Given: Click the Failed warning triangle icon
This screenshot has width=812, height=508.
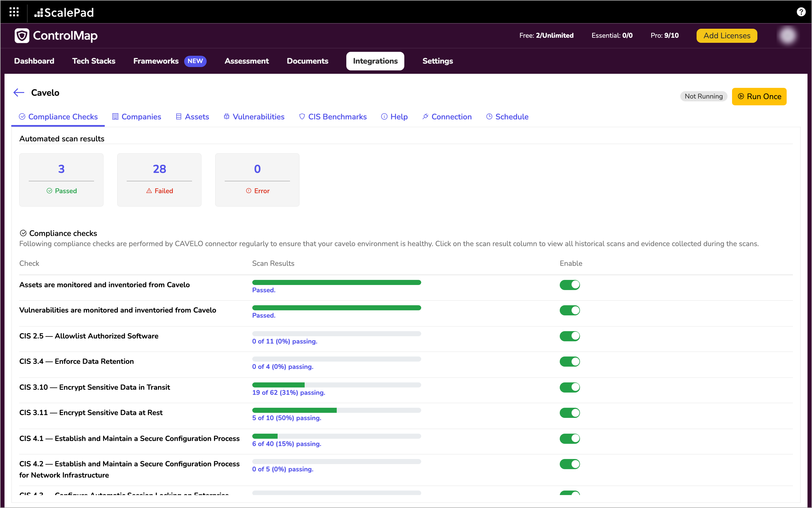Looking at the screenshot, I should tap(149, 191).
